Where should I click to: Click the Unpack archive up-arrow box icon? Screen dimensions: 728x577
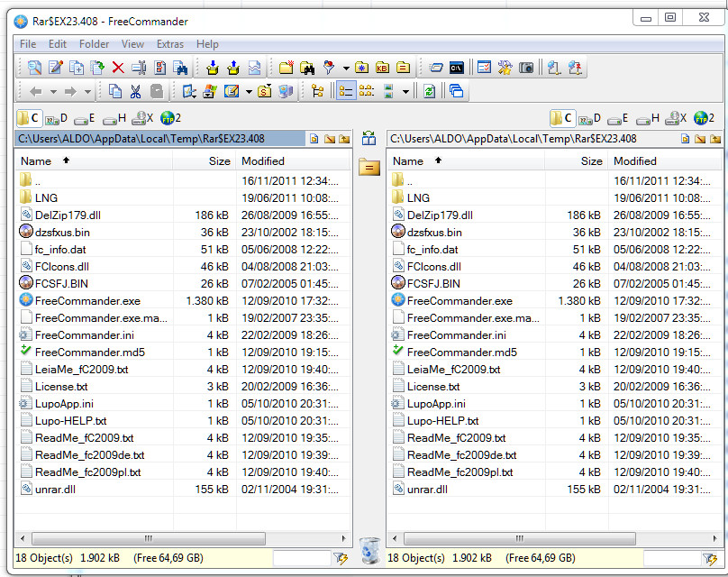[x=233, y=68]
